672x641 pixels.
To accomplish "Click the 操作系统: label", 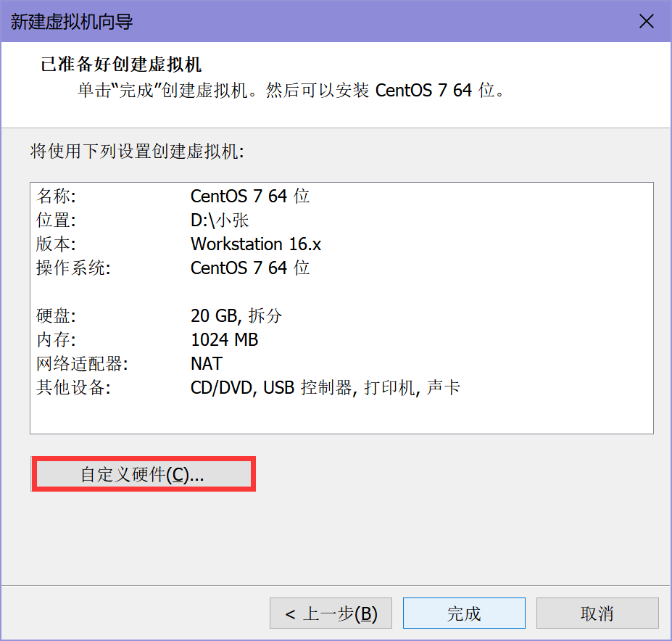I will (x=73, y=268).
